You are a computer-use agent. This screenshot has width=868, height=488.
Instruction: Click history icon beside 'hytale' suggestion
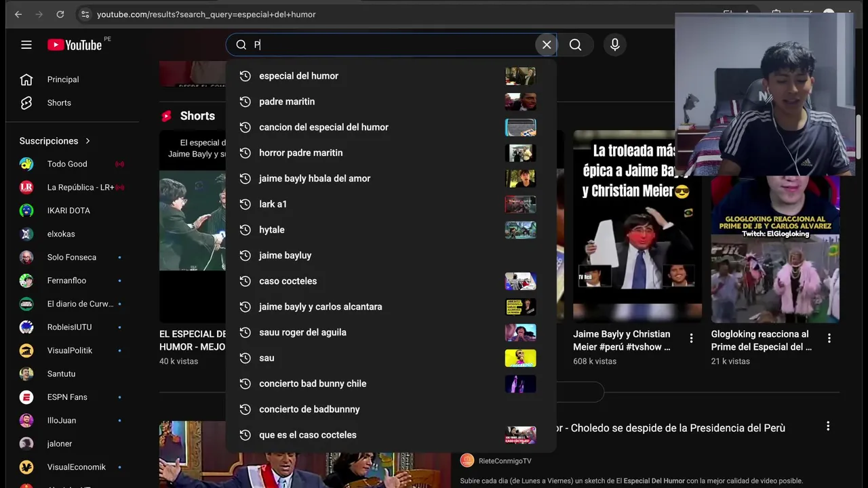tap(245, 230)
